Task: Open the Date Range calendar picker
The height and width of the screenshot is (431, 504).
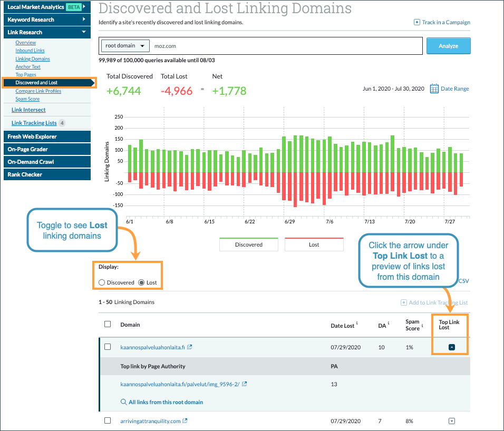Action: click(x=434, y=89)
